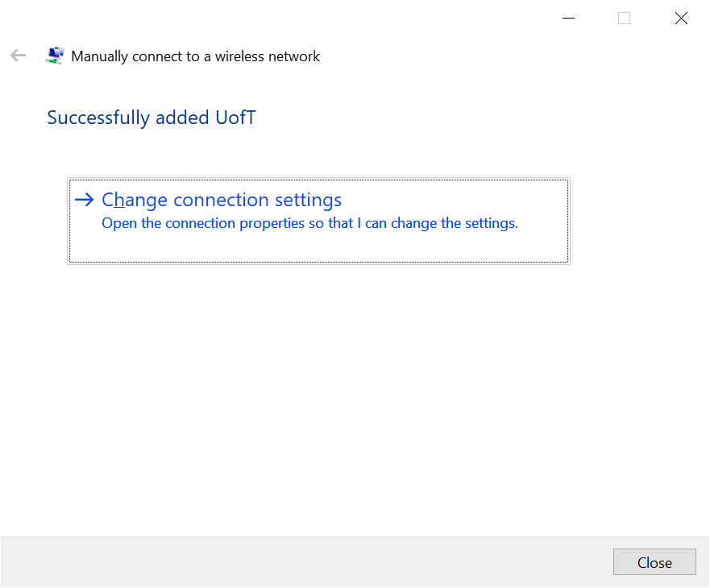The image size is (710, 588).
Task: Click the connection properties description text
Action: pos(309,223)
